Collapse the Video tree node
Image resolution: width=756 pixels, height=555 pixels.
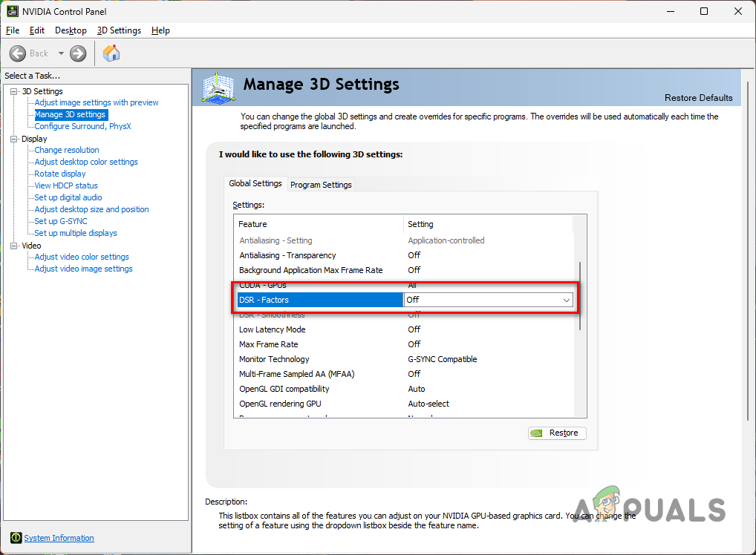coord(14,246)
